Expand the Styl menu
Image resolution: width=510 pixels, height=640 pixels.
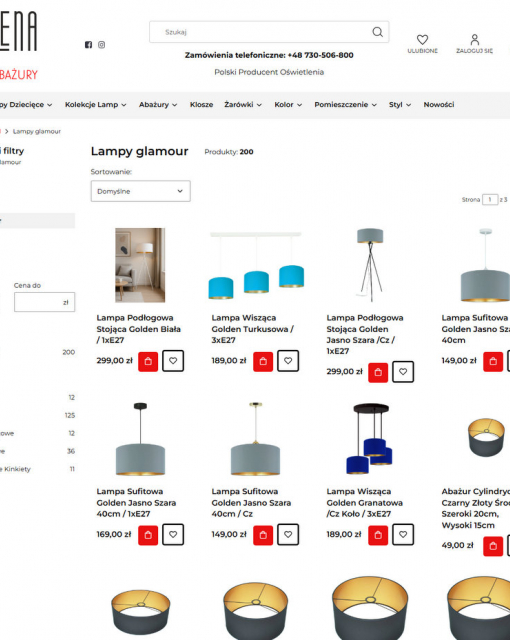[x=400, y=105]
